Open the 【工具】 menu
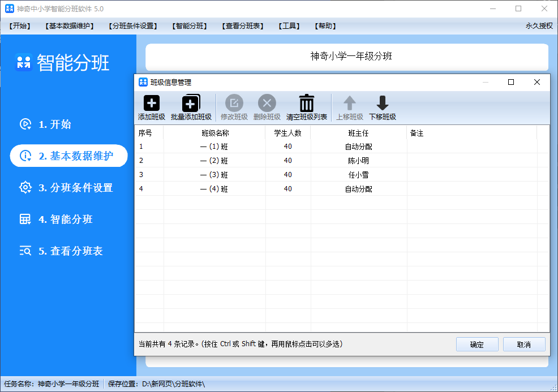 [289, 26]
